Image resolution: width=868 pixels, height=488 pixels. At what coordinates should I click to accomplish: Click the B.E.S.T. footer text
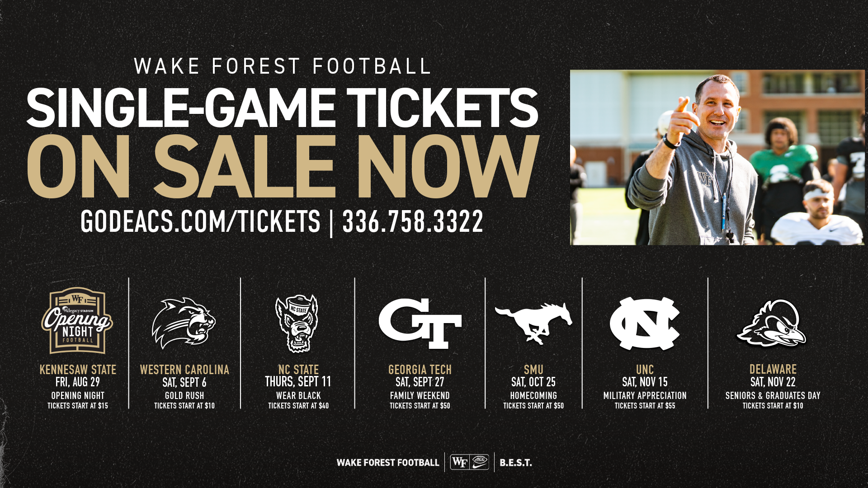tap(515, 463)
